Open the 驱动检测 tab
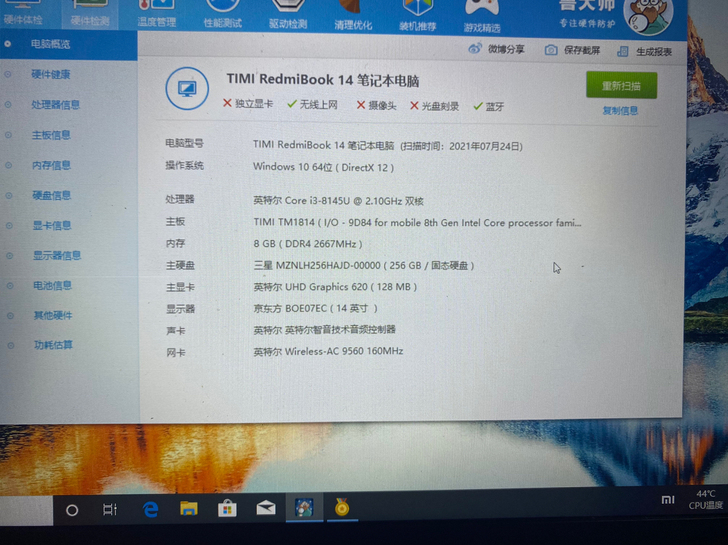Viewport: 728px width, 545px height. point(288,16)
